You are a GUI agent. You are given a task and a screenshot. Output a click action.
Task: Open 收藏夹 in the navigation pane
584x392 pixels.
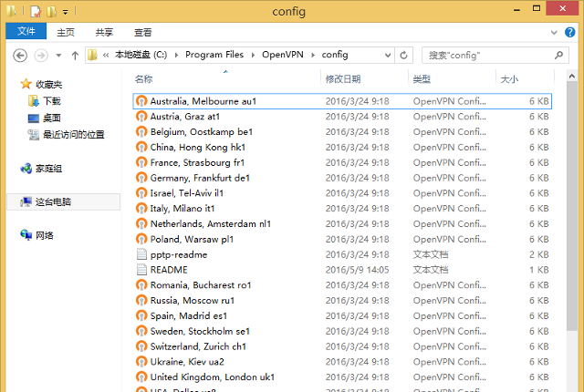(x=48, y=85)
